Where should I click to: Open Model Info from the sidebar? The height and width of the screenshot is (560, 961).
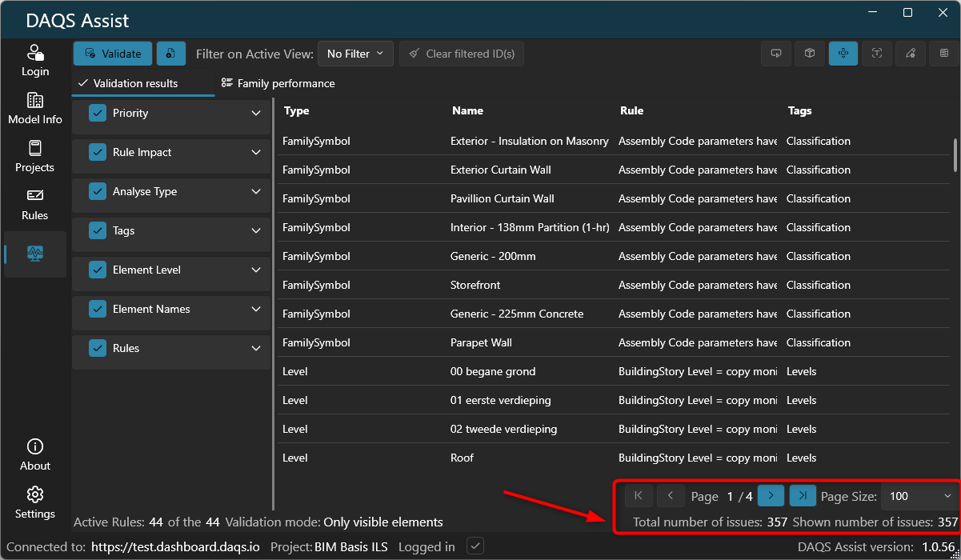pos(35,109)
